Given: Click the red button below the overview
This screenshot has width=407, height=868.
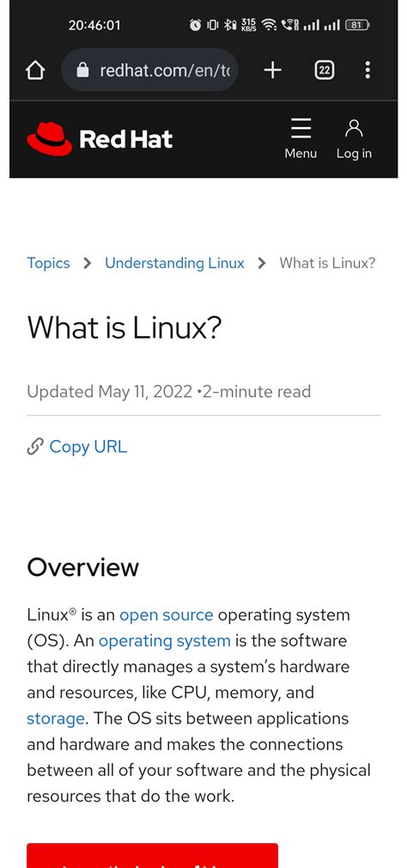Looking at the screenshot, I should pyautogui.click(x=152, y=855).
